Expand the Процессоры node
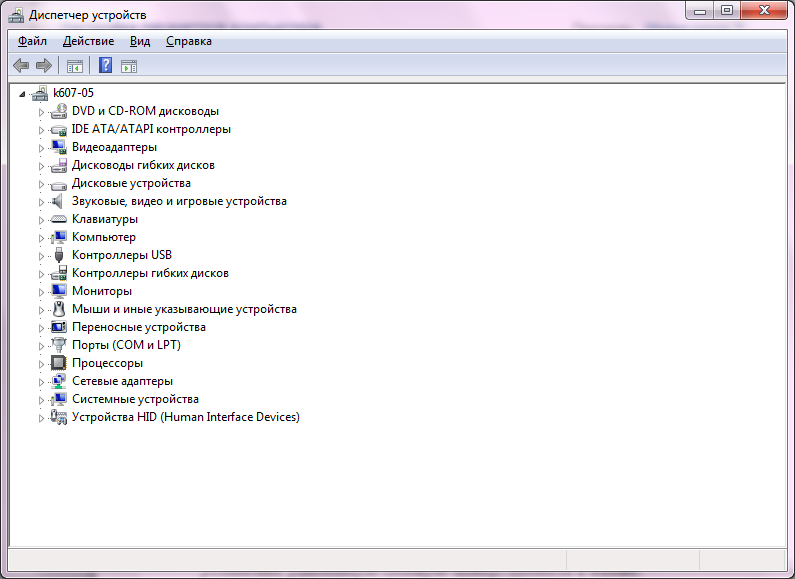 coord(42,364)
